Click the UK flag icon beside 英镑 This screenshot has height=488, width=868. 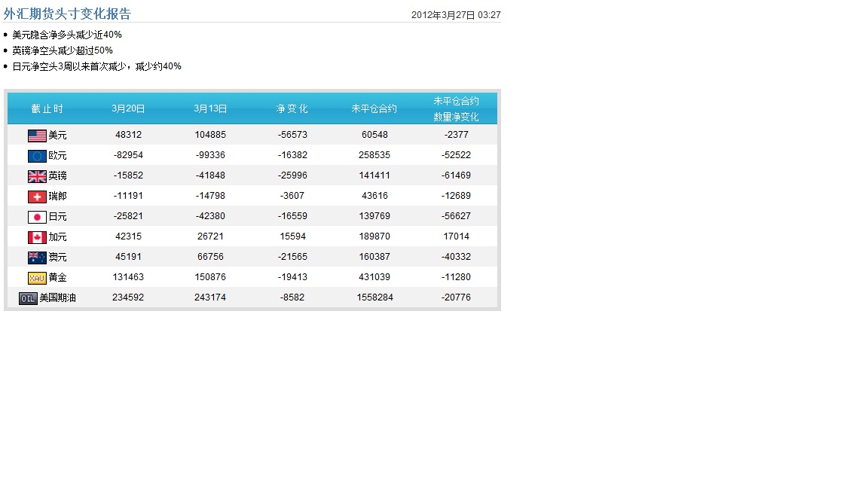[37, 176]
